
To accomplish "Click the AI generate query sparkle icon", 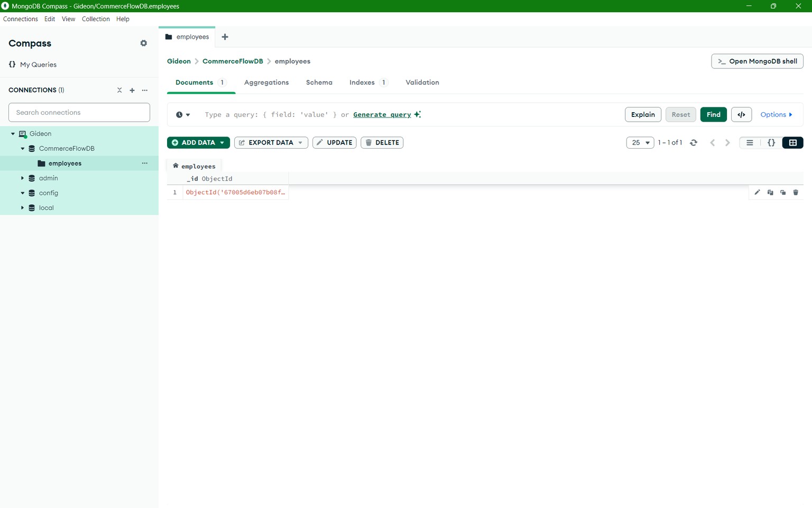I will click(418, 114).
